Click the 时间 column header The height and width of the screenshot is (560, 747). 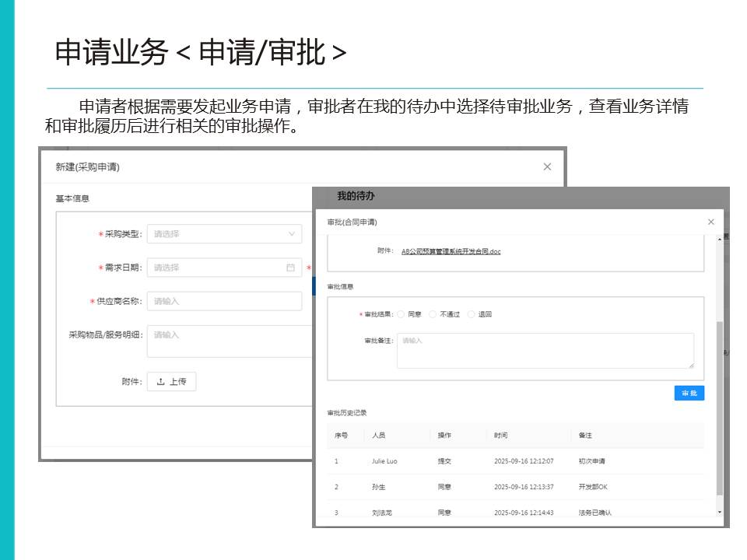click(x=500, y=436)
